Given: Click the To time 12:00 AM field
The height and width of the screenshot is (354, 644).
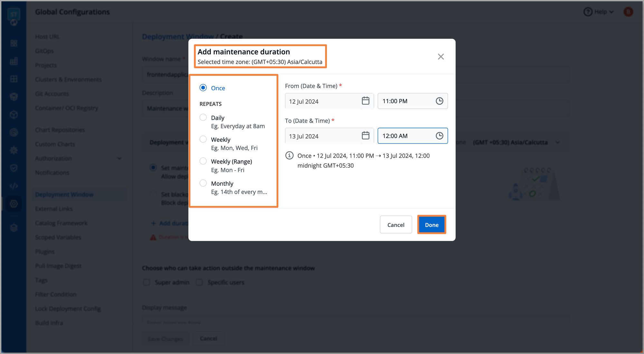Looking at the screenshot, I should pos(412,136).
